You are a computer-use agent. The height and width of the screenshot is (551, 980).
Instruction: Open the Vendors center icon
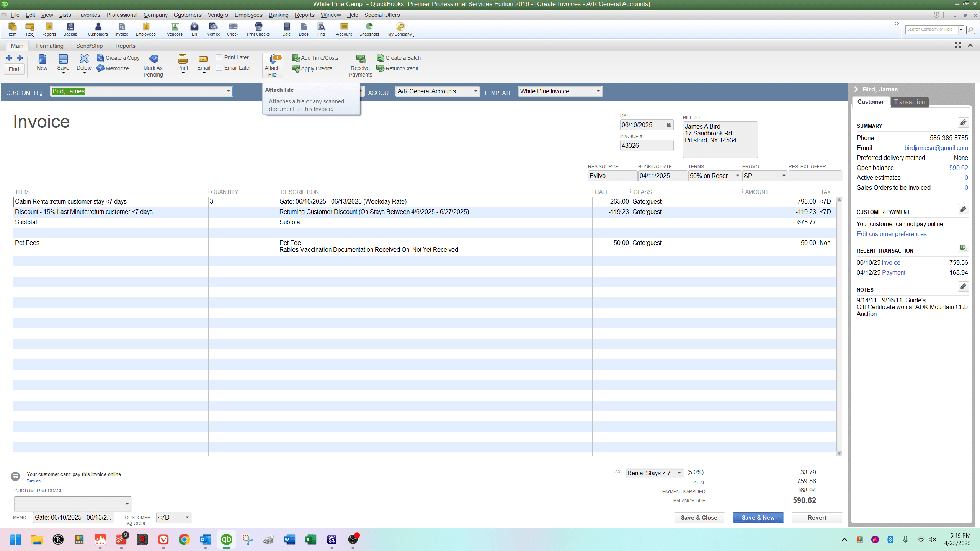(x=175, y=29)
